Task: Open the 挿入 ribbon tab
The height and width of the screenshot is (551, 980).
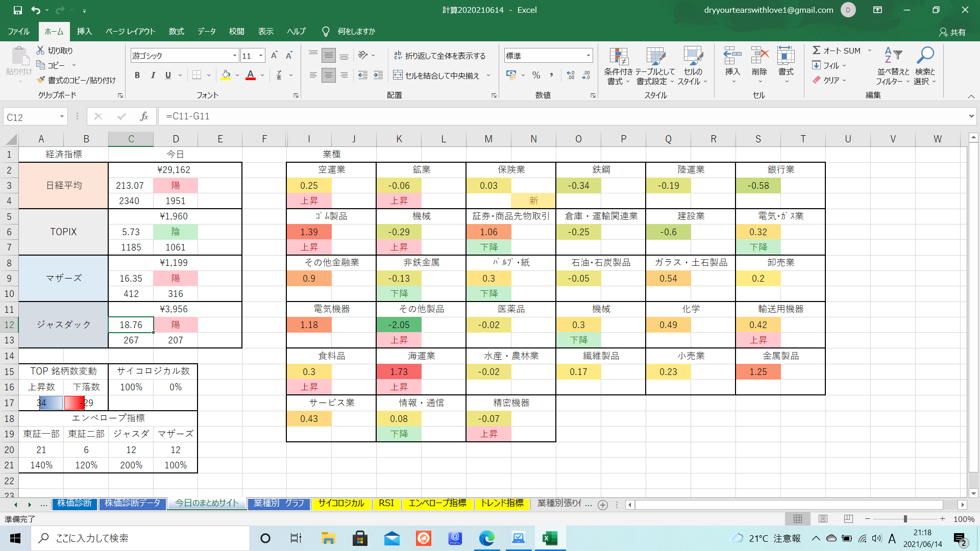Action: click(x=84, y=32)
